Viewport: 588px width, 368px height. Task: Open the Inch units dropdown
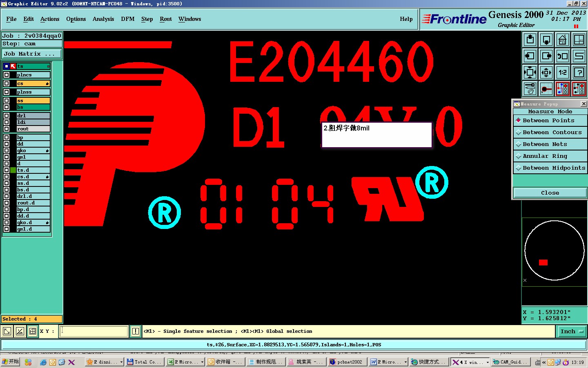(572, 332)
